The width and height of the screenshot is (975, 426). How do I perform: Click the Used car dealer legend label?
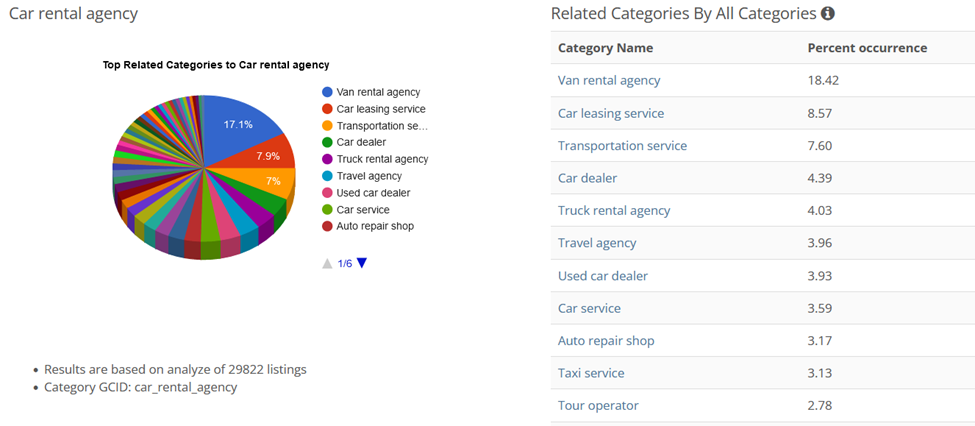[373, 193]
